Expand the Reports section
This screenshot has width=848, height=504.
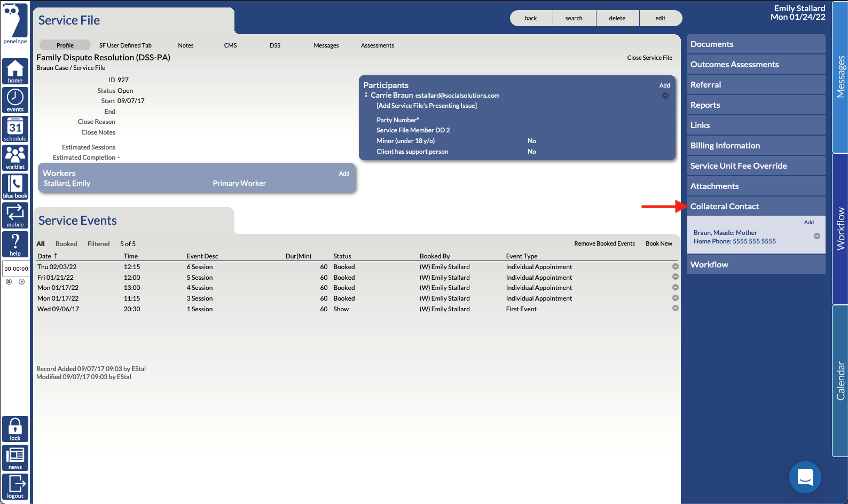click(756, 105)
